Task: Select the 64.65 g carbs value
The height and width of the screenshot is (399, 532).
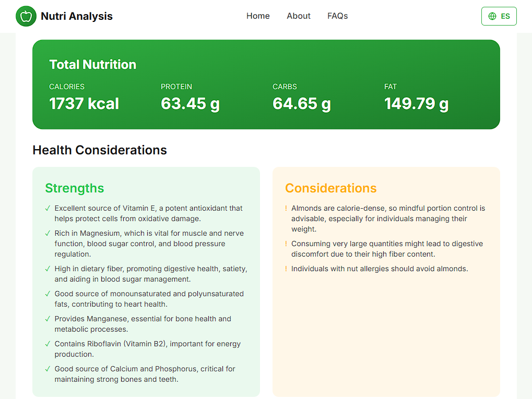Action: [302, 104]
